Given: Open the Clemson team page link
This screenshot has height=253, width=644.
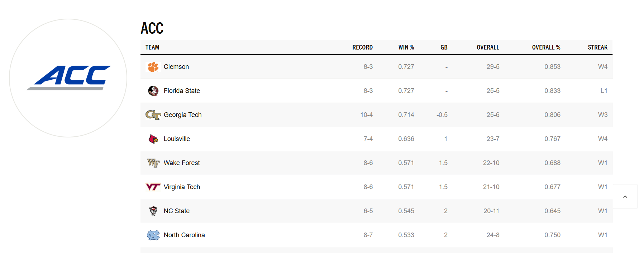Looking at the screenshot, I should (176, 66).
